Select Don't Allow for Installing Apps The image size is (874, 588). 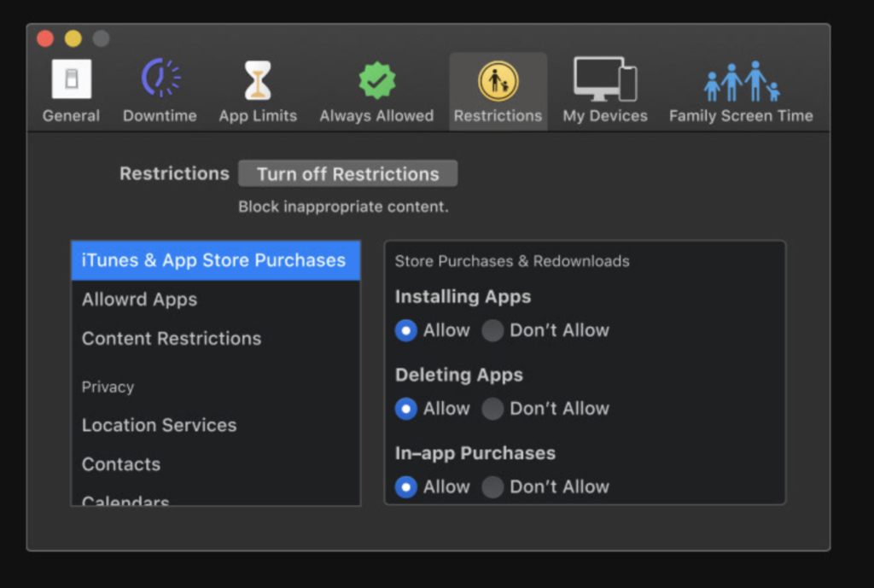(493, 330)
